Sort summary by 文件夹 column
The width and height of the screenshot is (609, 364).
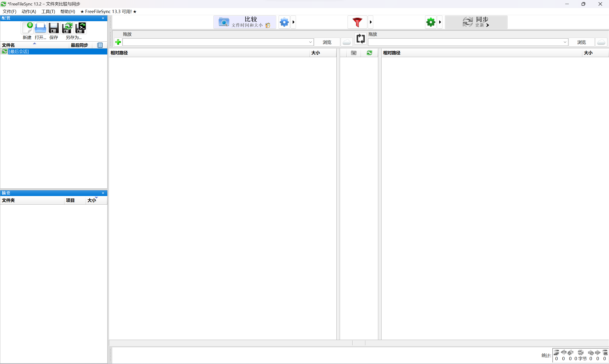point(32,200)
